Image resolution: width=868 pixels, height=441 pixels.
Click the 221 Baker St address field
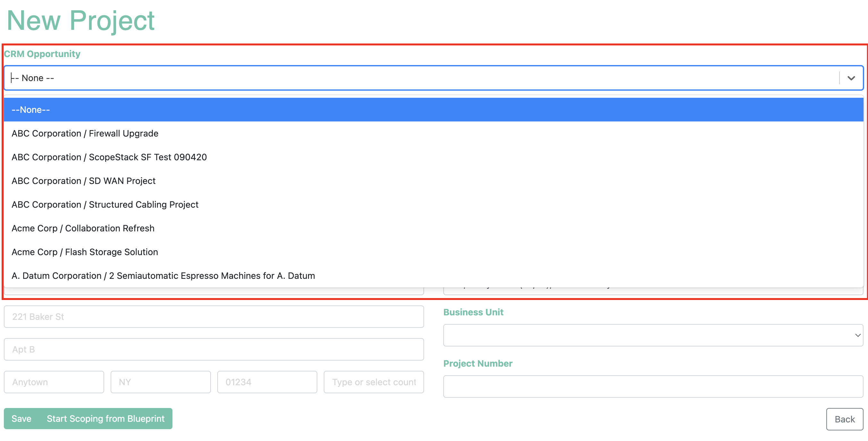[x=213, y=317]
